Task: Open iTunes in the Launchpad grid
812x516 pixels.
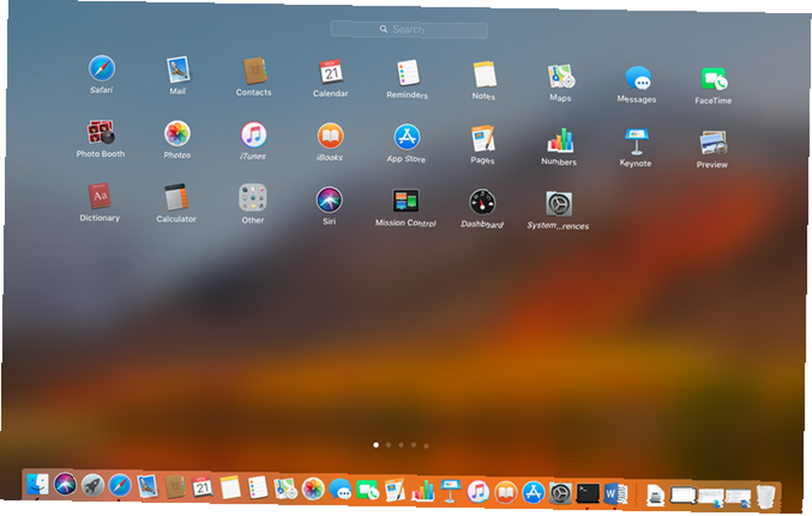Action: (253, 135)
